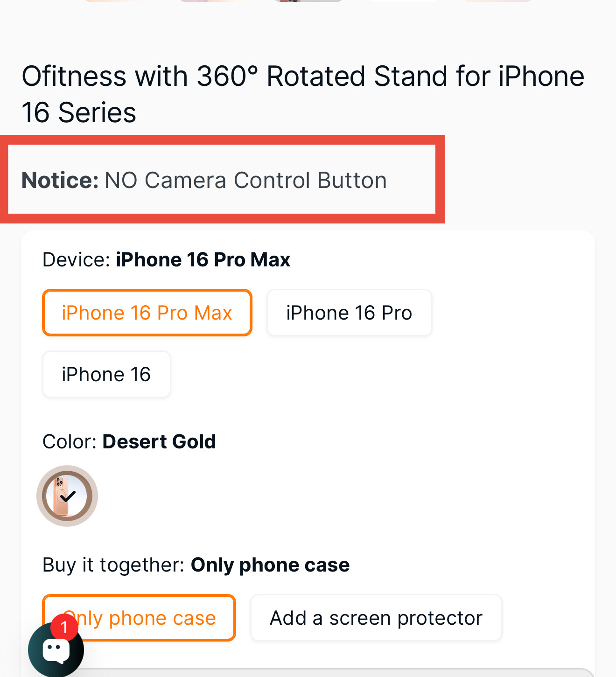
Task: Open the live chat widget icon
Action: (x=56, y=649)
